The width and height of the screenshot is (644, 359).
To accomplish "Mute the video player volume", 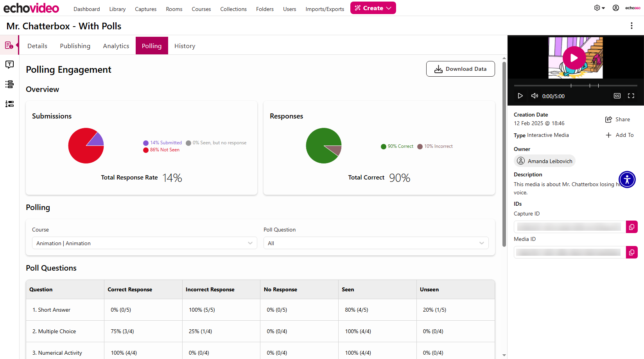I will point(534,96).
